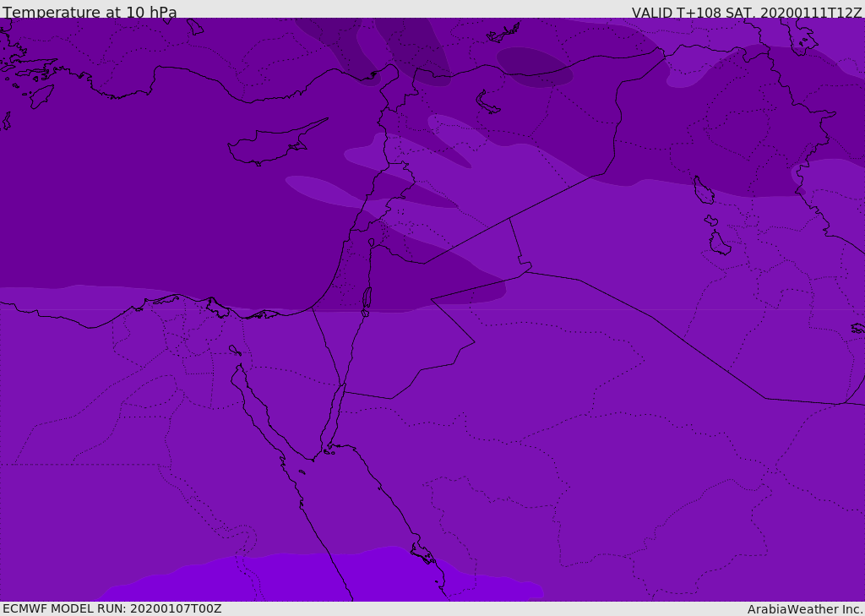Click the 'VALID T+108 SAT. 20200111T12Z' label
This screenshot has width=865, height=616.
[747, 13]
